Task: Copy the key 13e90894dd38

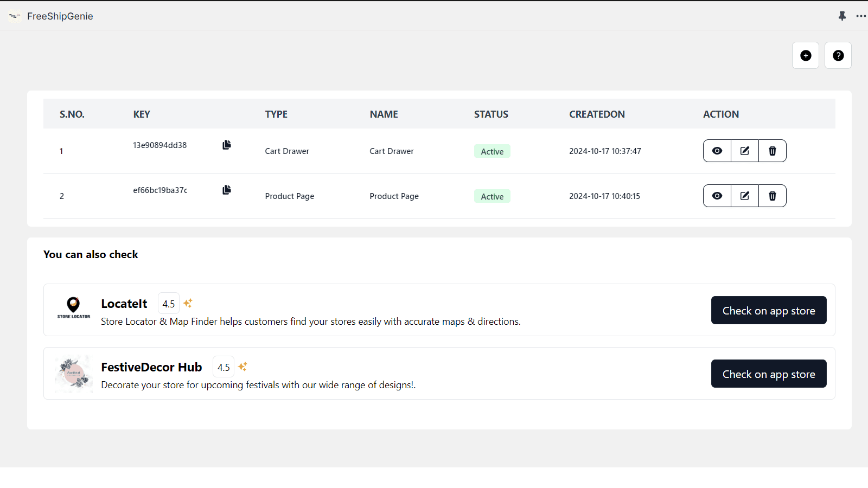Action: pyautogui.click(x=227, y=145)
